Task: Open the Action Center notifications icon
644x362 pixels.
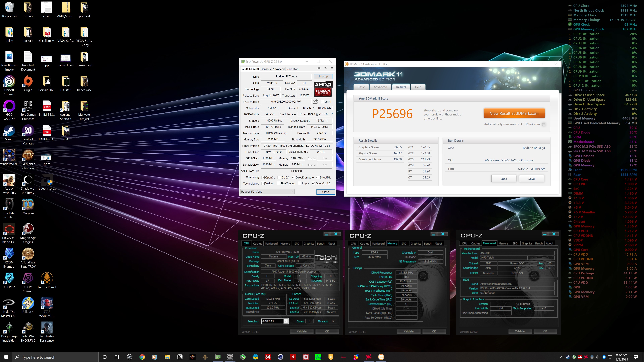Action: point(636,357)
